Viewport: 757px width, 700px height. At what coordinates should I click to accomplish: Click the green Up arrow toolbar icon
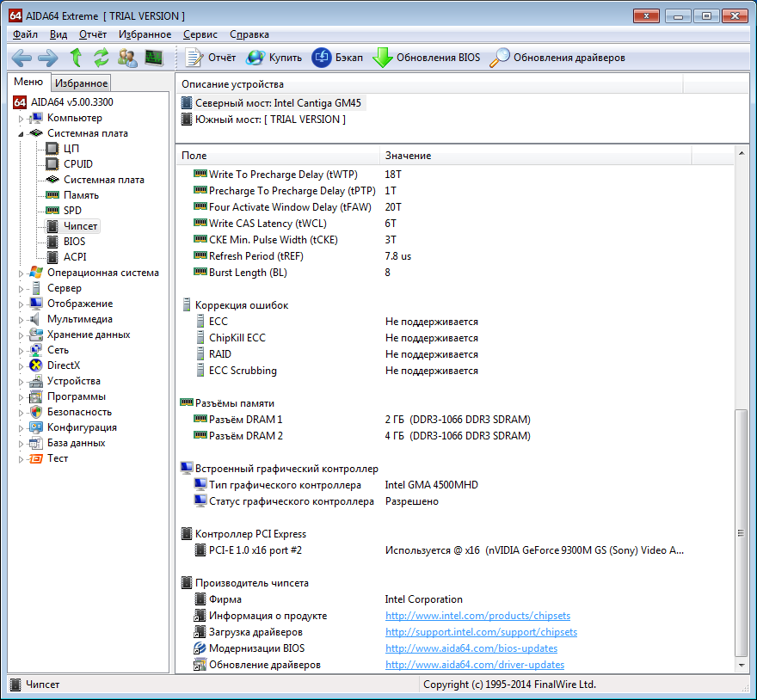point(76,58)
